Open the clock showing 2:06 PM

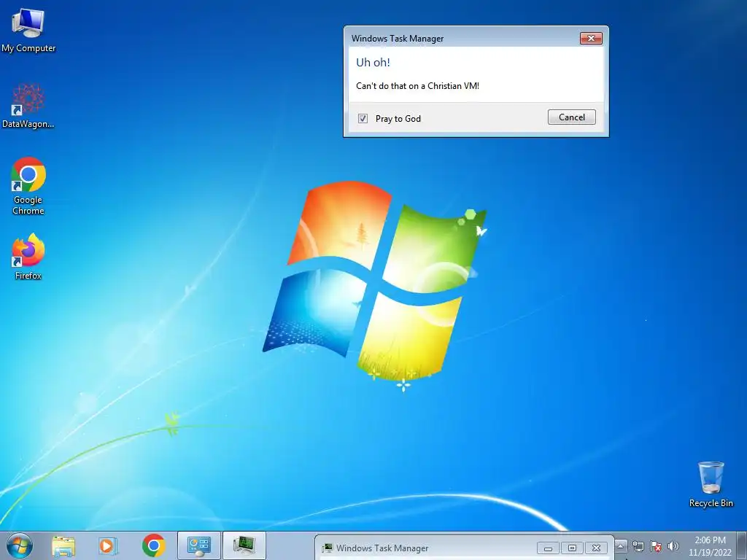(710, 546)
